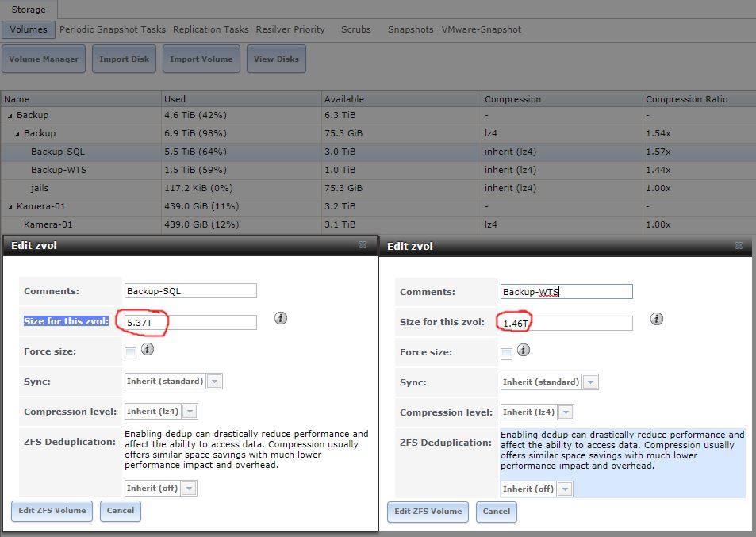Click the Name column header
The height and width of the screenshot is (537, 756).
pos(80,99)
